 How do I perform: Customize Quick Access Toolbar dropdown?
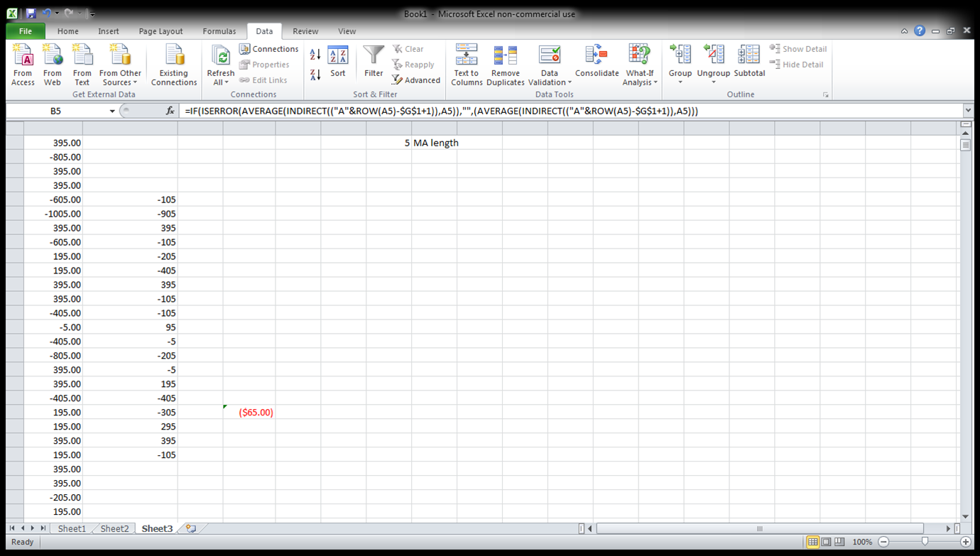[92, 13]
